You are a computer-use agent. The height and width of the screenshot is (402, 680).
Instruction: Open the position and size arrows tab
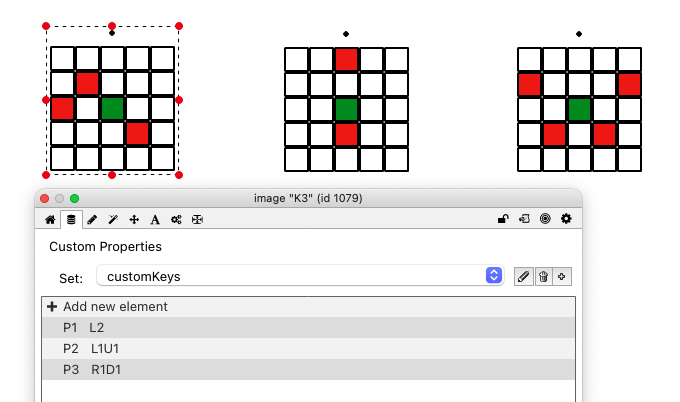click(134, 218)
